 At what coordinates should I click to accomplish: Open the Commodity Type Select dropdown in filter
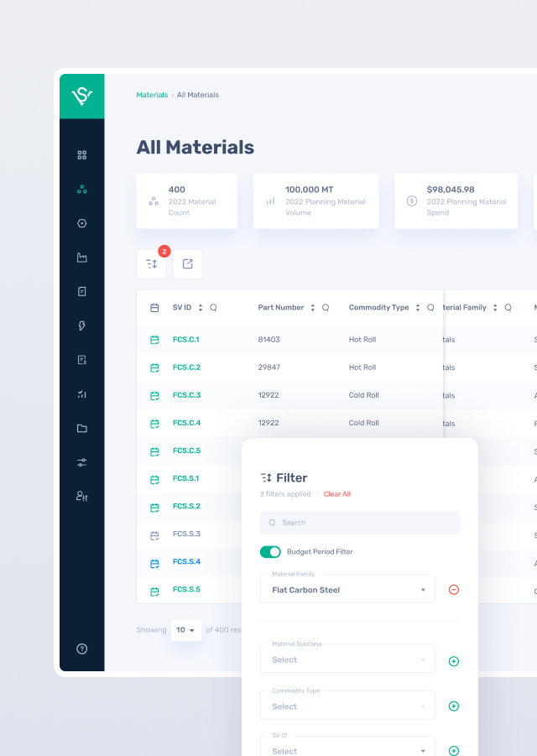[x=347, y=706]
